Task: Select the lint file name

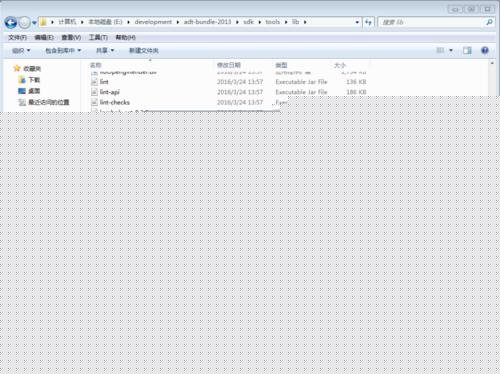Action: point(104,82)
